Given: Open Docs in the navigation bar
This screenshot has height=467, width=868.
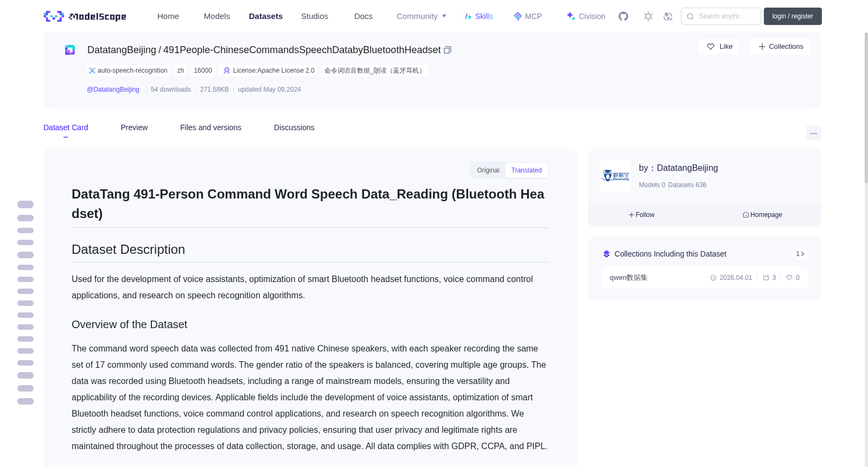Looking at the screenshot, I should (x=363, y=16).
